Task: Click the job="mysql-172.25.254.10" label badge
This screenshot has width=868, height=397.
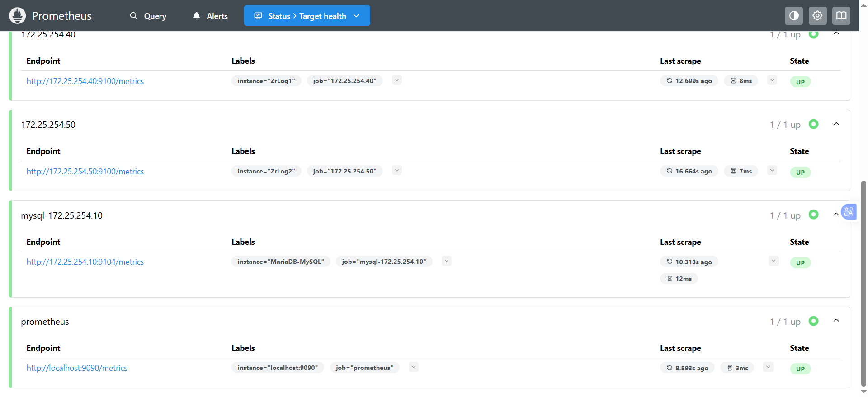Action: coord(384,262)
